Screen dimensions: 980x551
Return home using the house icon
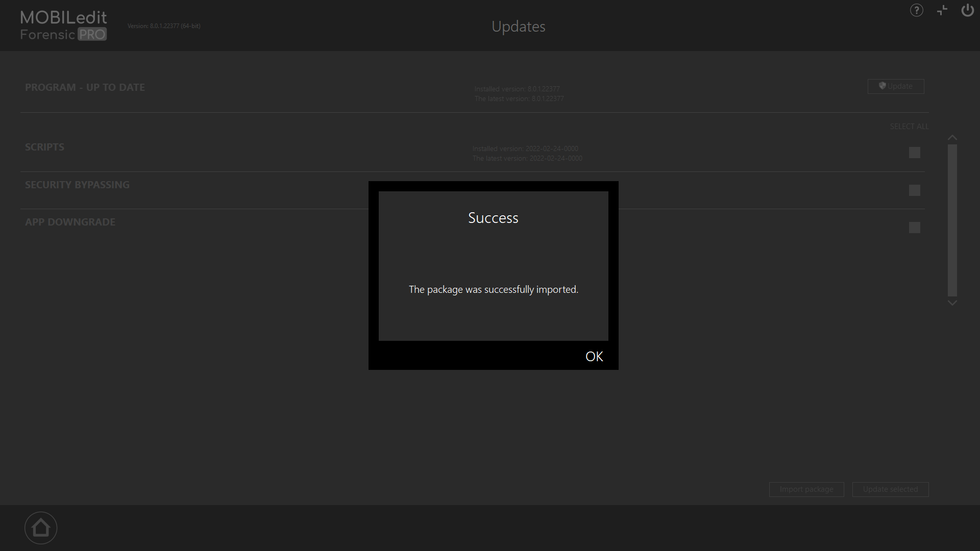click(40, 528)
